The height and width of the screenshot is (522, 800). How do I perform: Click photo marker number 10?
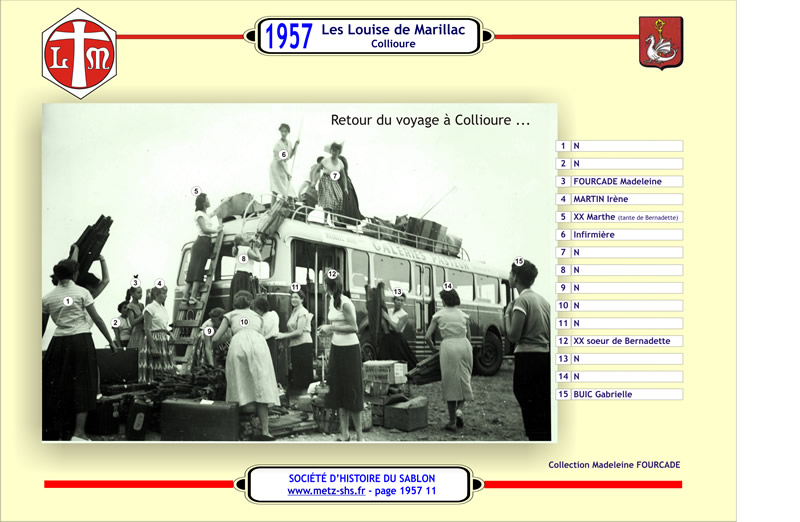[x=244, y=322]
